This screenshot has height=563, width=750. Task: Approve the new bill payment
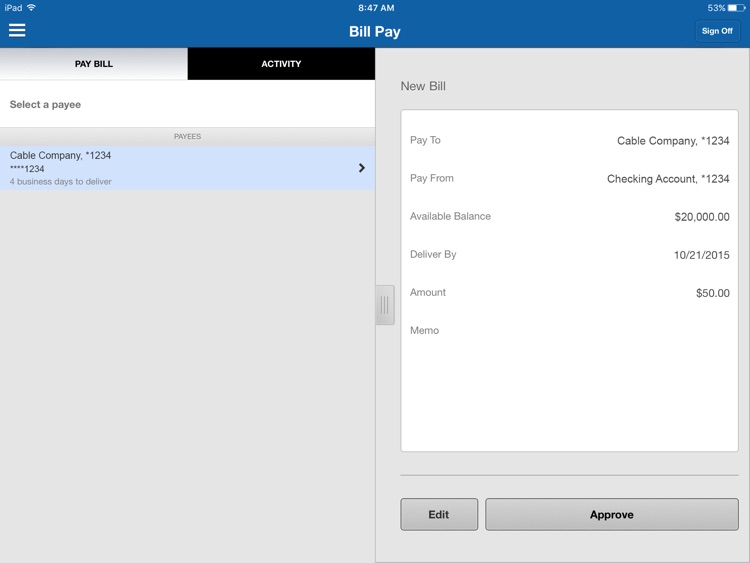tap(611, 514)
